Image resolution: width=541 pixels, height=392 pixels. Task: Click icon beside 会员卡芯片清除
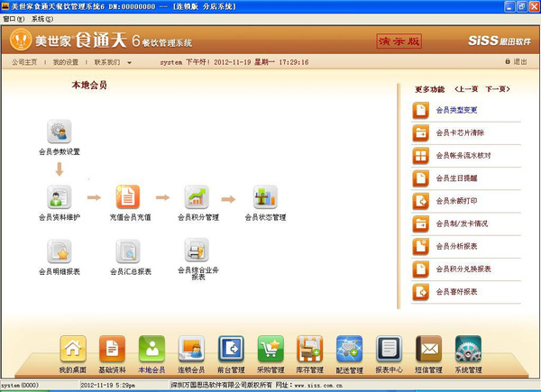[x=420, y=133]
